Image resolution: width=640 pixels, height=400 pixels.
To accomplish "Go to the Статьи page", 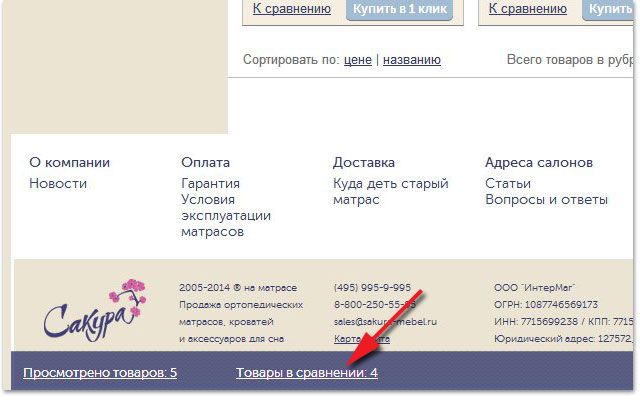I will (x=509, y=184).
